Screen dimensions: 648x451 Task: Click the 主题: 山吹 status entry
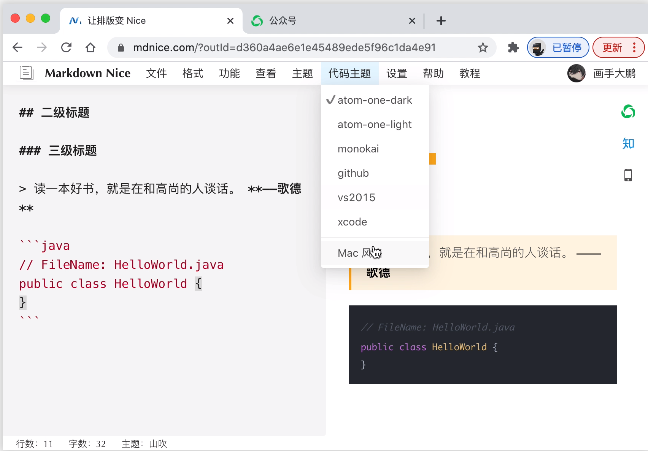[x=144, y=444]
